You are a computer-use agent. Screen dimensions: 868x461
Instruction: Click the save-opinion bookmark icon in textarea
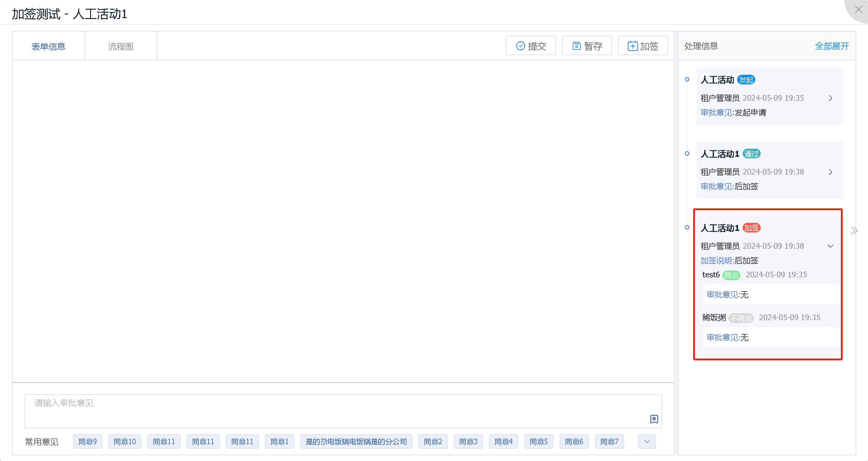click(654, 419)
